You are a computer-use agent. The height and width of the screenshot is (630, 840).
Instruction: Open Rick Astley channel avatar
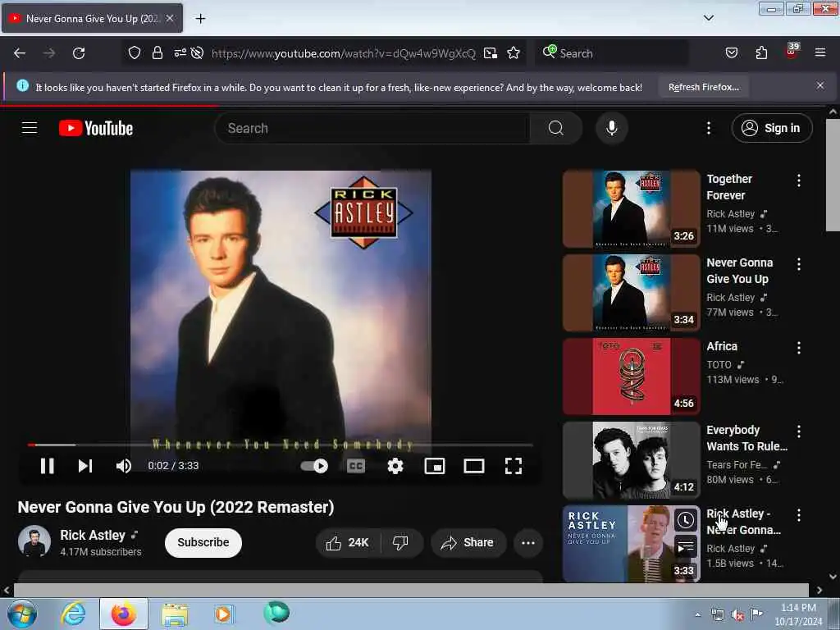point(34,541)
